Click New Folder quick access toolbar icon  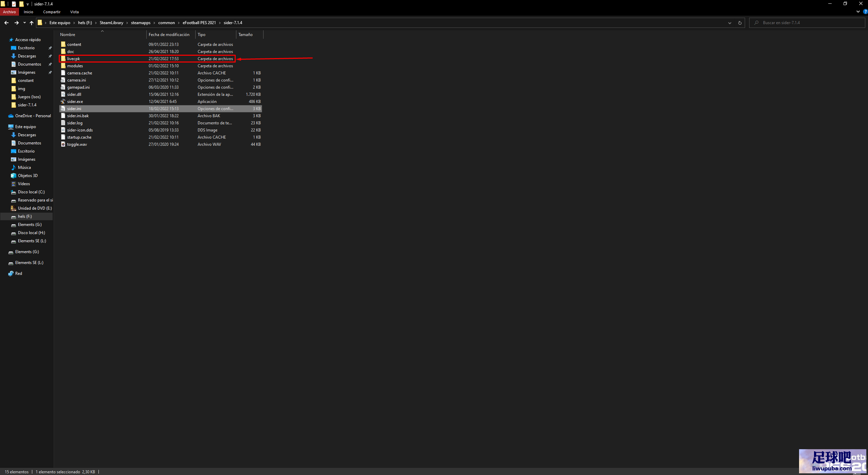pyautogui.click(x=21, y=4)
